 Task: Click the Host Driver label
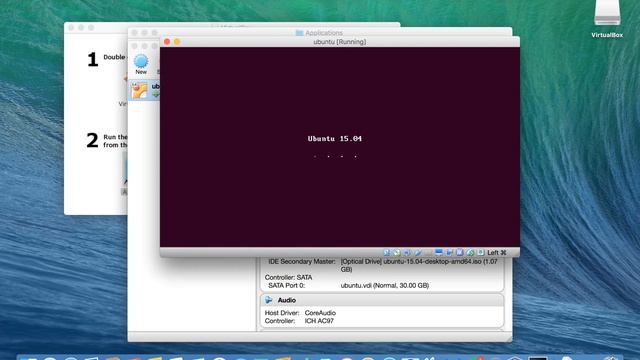282,313
